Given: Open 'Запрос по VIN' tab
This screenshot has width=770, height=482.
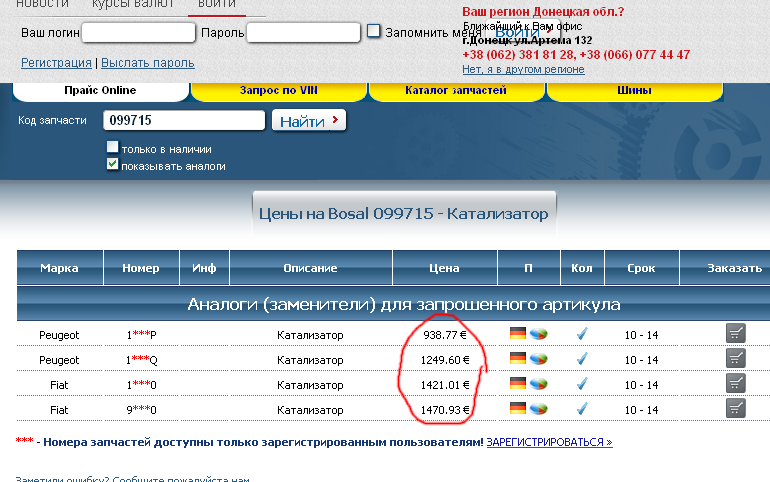Looking at the screenshot, I should 278,91.
